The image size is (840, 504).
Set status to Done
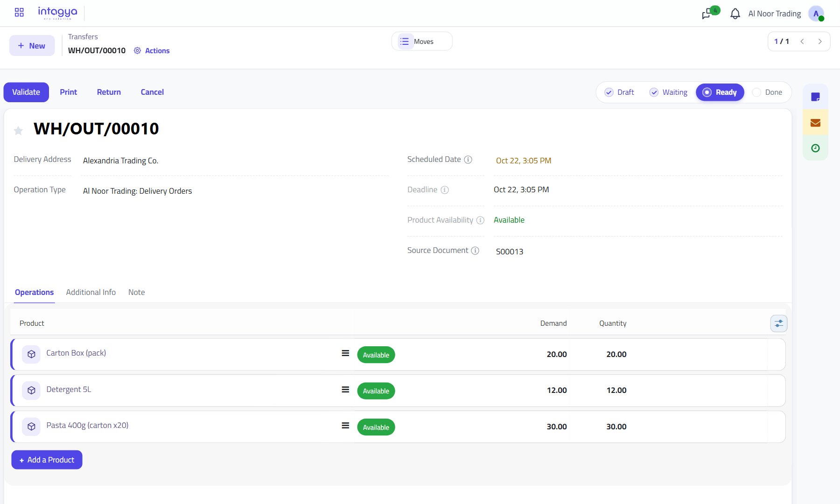tap(767, 92)
